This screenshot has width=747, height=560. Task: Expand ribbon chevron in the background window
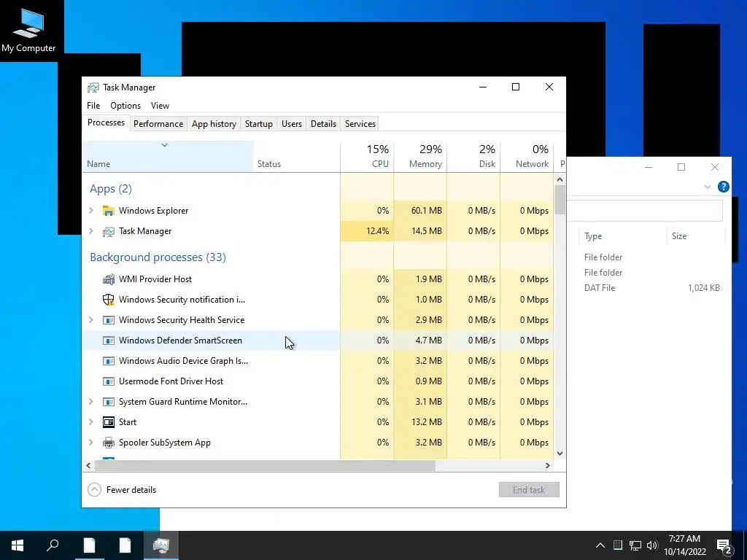(708, 187)
